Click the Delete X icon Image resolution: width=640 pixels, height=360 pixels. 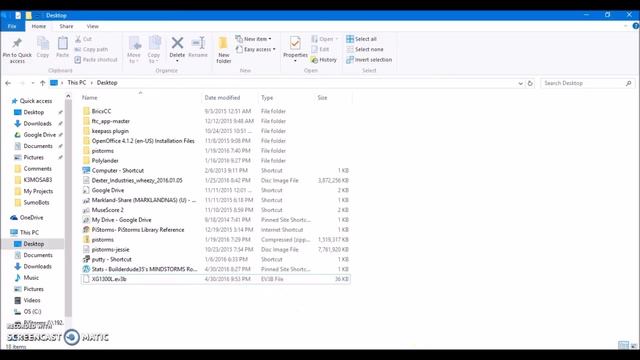[177, 43]
